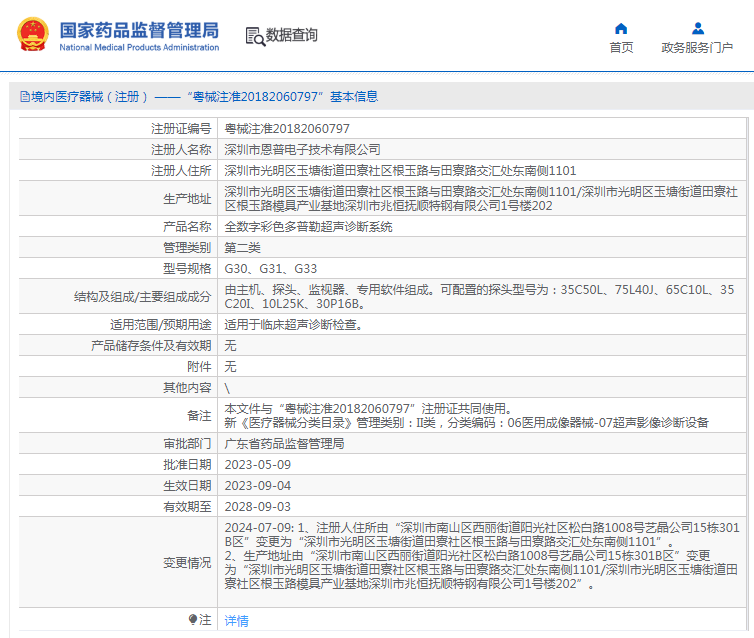Select approval date 2023-05-09

258,465
